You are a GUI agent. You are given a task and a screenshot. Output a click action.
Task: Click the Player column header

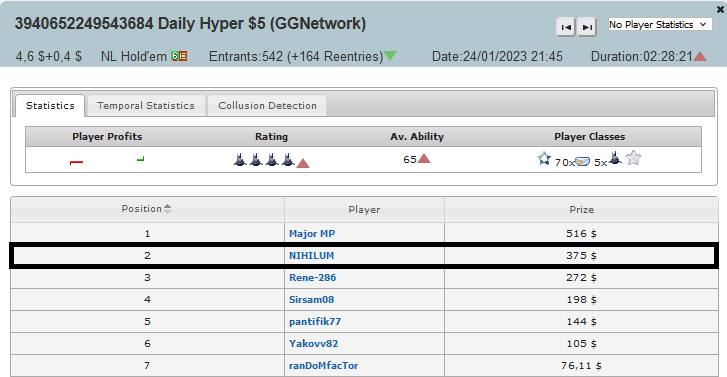[364, 210]
